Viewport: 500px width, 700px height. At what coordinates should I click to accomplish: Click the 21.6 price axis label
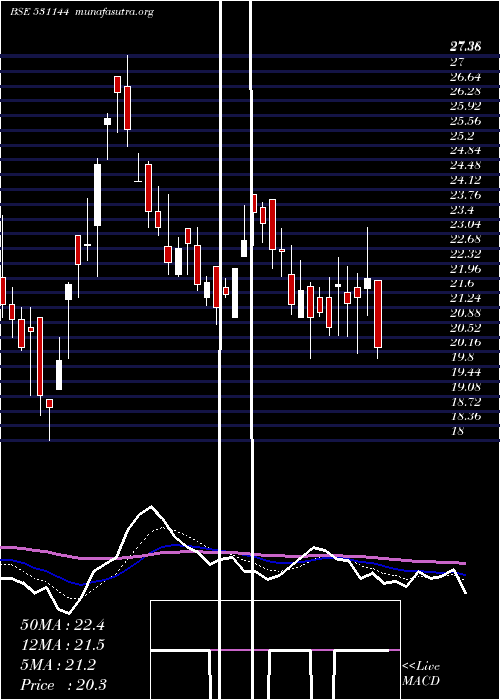tap(462, 283)
